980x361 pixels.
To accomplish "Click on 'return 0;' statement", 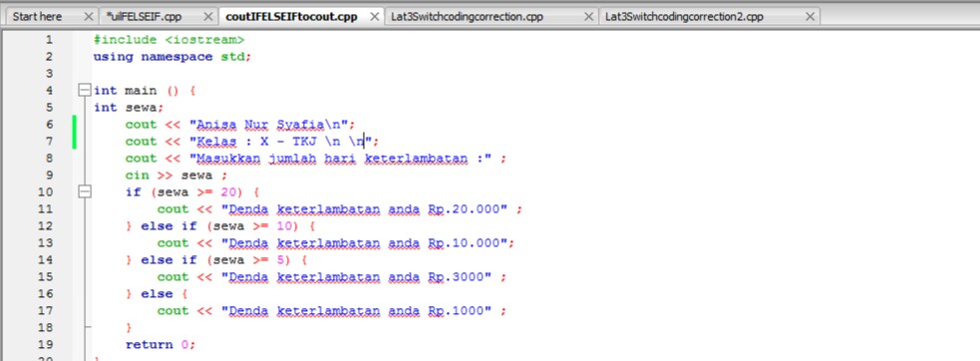I will point(161,345).
